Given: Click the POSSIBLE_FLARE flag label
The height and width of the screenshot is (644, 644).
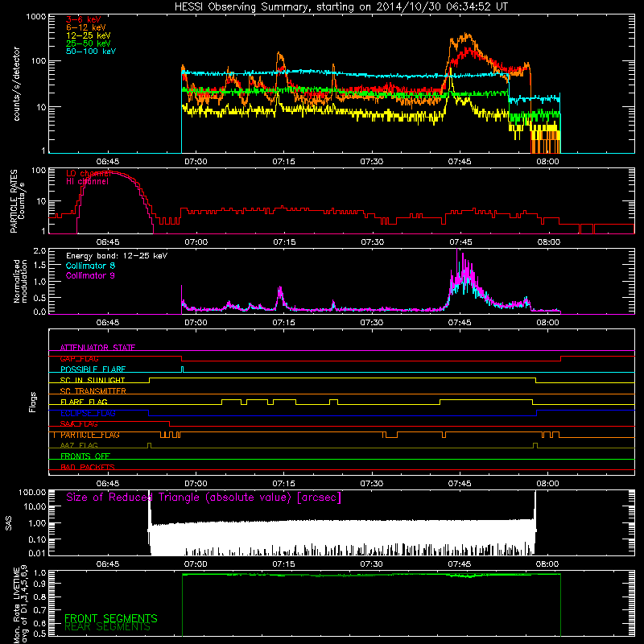Looking at the screenshot, I should 93,369.
